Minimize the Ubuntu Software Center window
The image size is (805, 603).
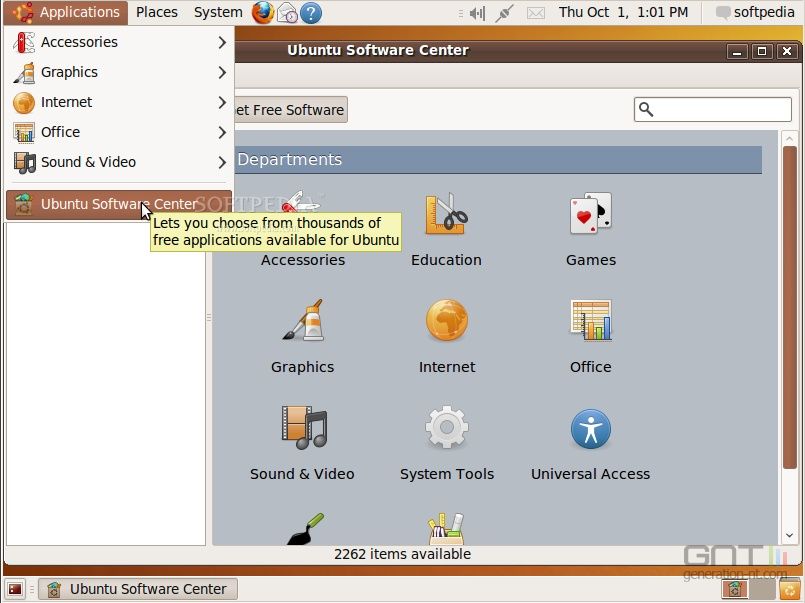[x=737, y=51]
